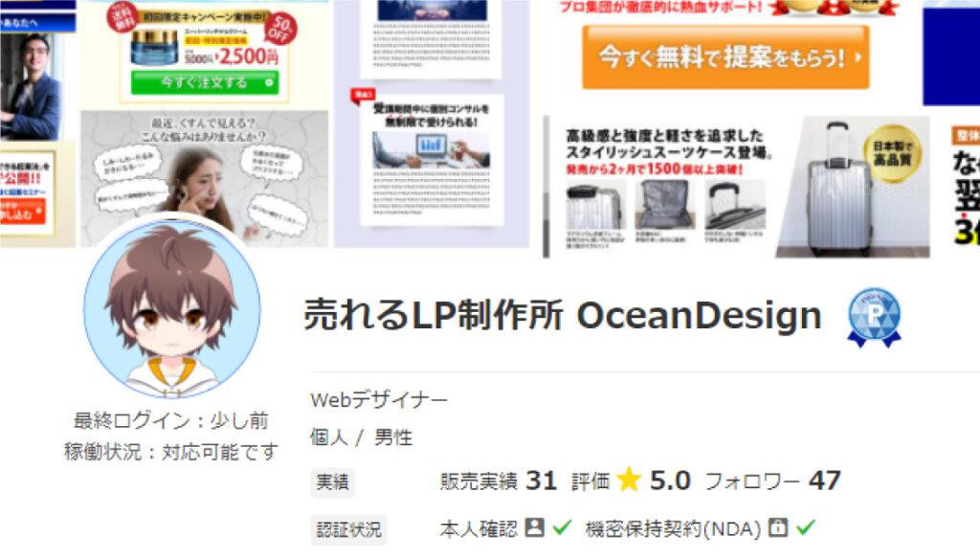Viewport: 980px width, 560px height.
Task: Click the yellow rating star
Action: (629, 480)
